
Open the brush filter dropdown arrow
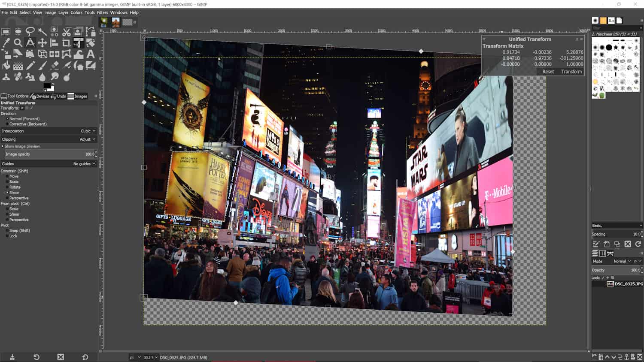point(641,28)
